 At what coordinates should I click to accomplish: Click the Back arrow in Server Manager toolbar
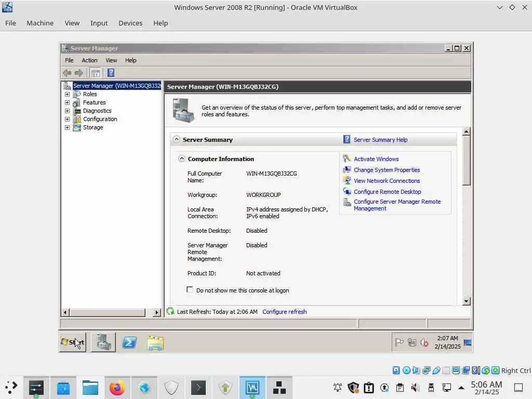click(67, 73)
